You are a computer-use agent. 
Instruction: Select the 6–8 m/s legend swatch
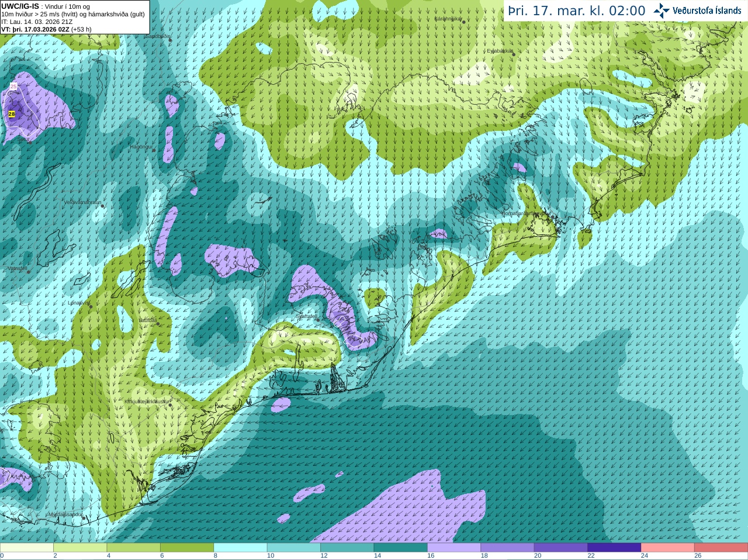pos(187,548)
